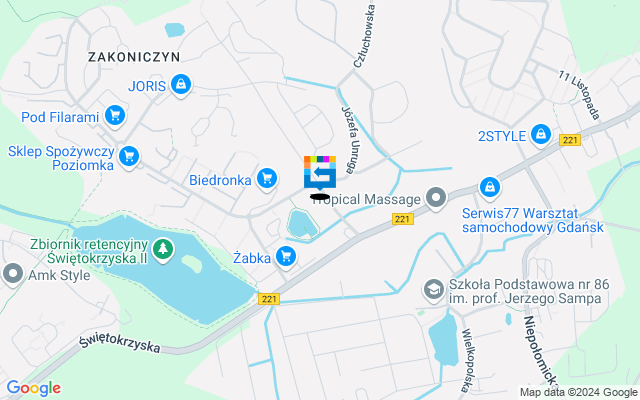Select the Biedronka text label
This screenshot has width=640, height=400.
pos(220,180)
